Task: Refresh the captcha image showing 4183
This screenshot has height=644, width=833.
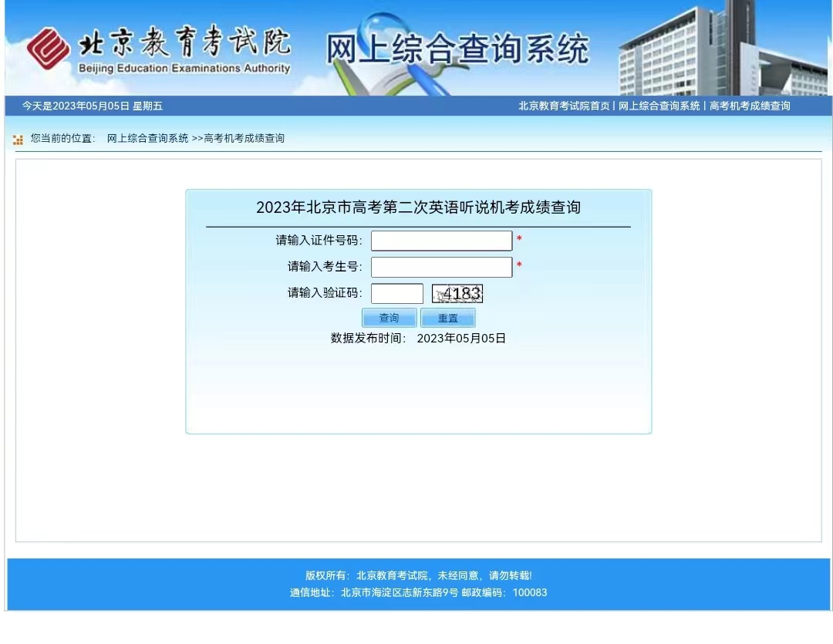Action: coord(458,293)
